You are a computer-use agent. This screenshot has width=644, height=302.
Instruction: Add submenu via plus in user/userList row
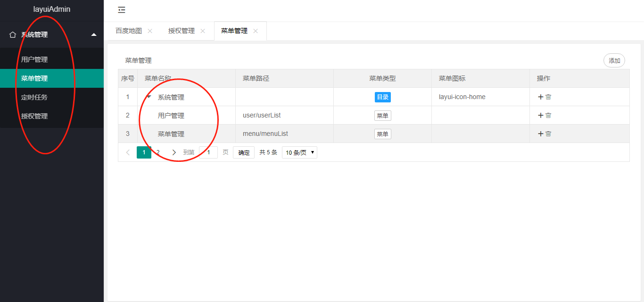[540, 115]
